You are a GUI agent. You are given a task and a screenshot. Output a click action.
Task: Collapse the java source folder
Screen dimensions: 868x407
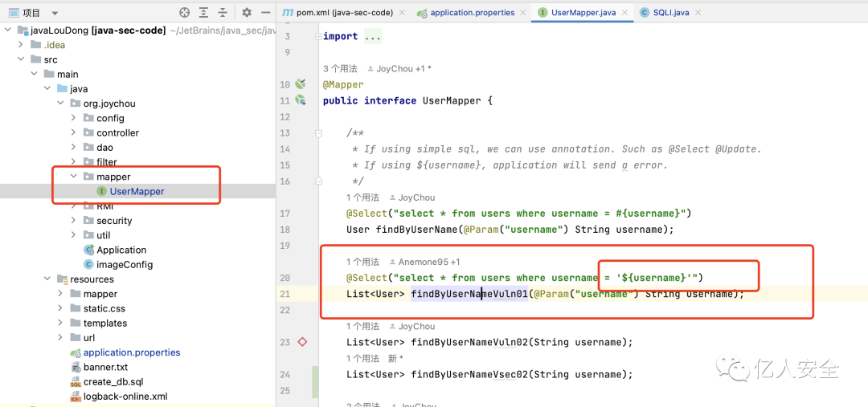tap(47, 88)
